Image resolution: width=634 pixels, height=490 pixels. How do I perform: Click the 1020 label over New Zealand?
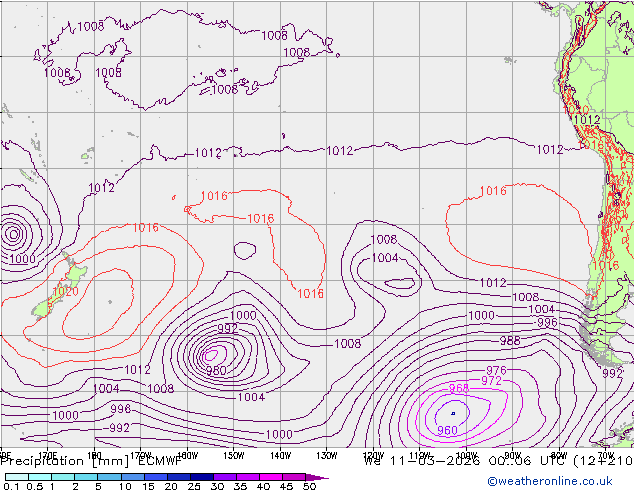66,291
